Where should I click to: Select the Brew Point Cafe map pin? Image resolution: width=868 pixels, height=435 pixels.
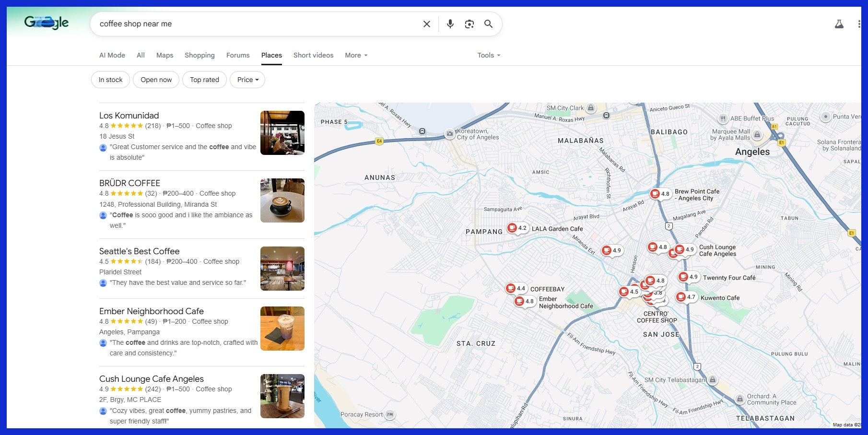[x=657, y=194]
